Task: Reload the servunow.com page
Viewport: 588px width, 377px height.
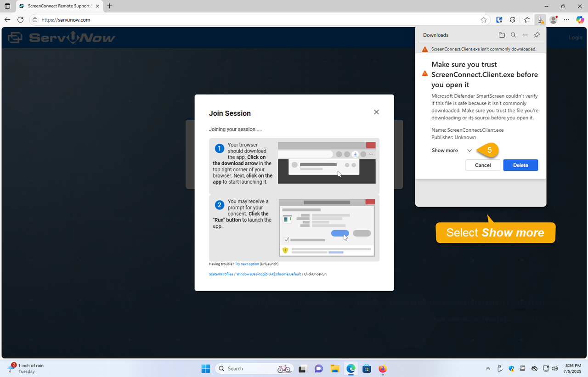Action: point(20,20)
